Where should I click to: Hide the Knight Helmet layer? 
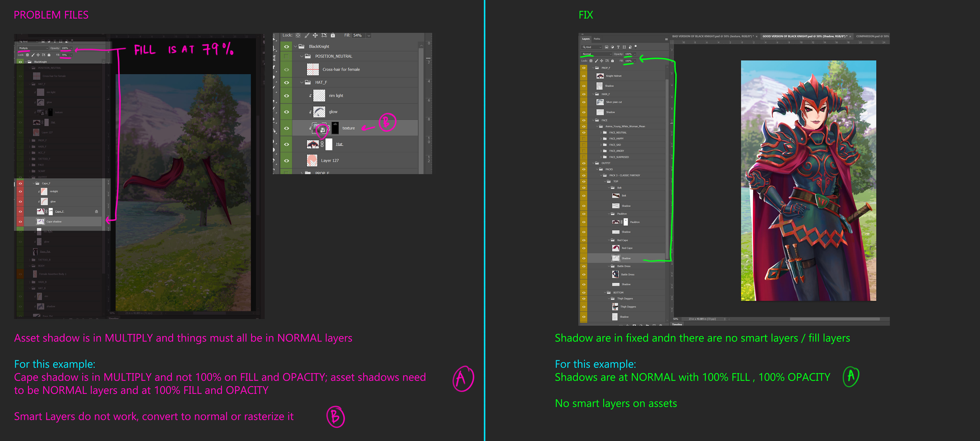(x=584, y=76)
